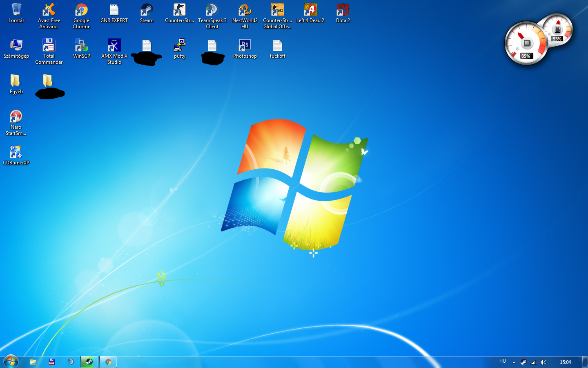Image resolution: width=588 pixels, height=368 pixels.
Task: Open the Windows Start menu orb
Action: pos(11,361)
